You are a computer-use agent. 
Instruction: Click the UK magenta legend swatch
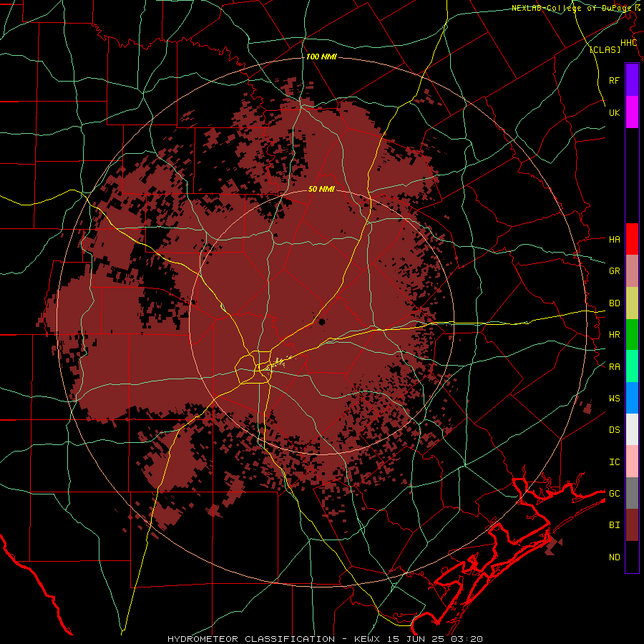tap(632, 112)
